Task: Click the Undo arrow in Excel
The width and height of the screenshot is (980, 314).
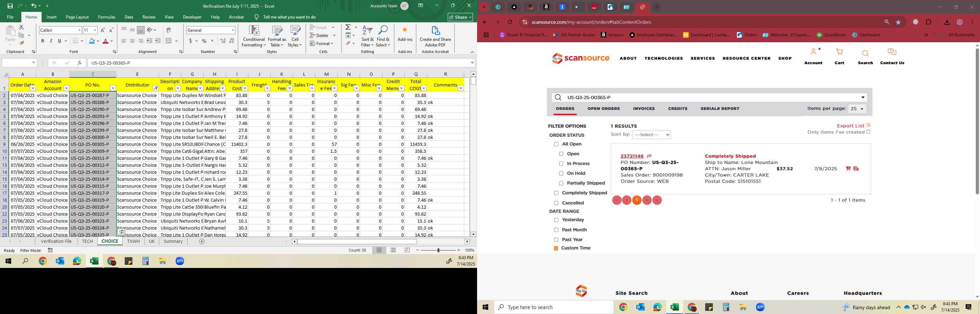Action: tap(34, 6)
